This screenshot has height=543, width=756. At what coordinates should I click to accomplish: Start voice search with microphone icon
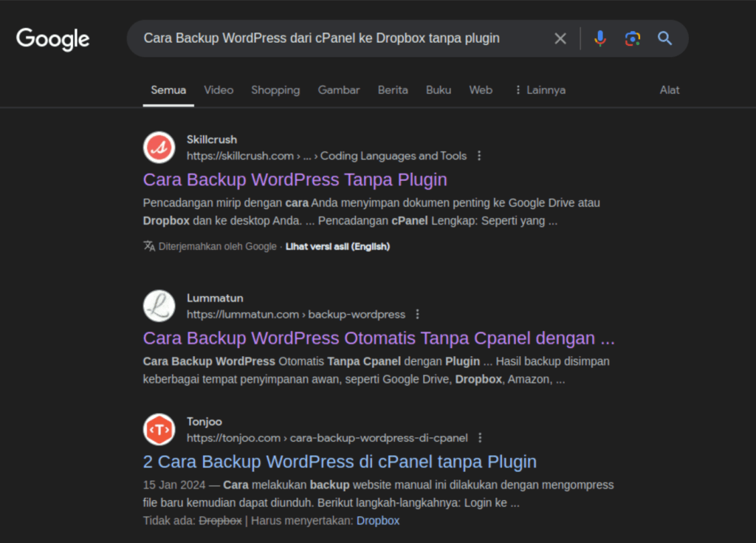click(600, 38)
